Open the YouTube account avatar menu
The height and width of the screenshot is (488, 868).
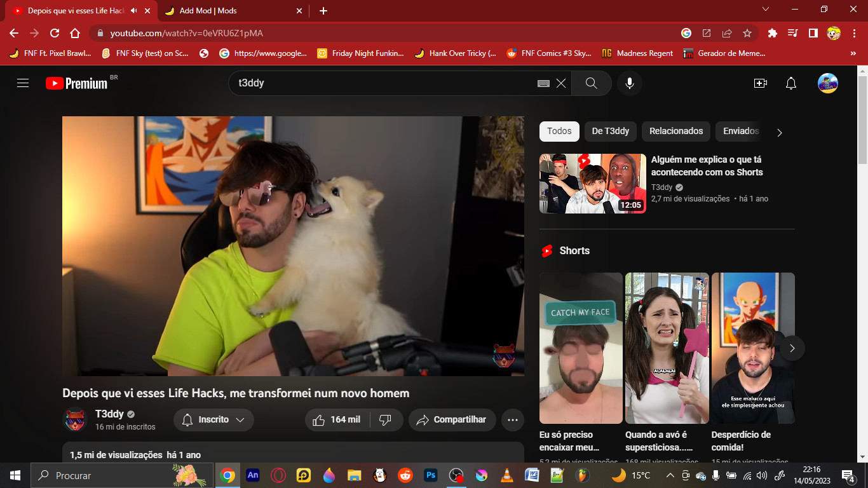(x=828, y=83)
